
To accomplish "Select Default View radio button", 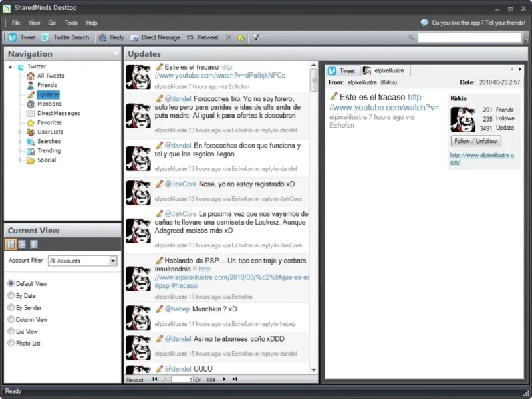I will 11,283.
